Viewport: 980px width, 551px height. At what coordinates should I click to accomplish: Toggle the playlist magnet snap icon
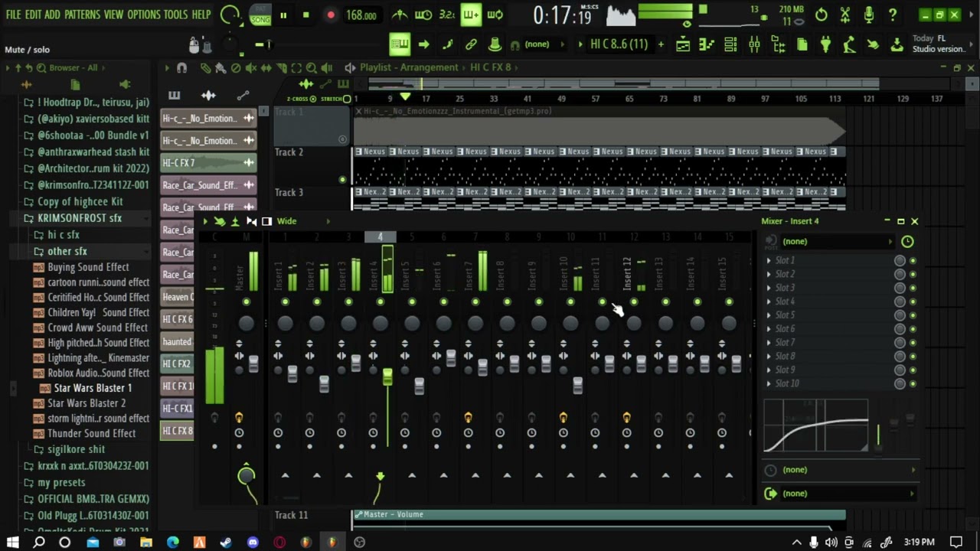coord(181,68)
